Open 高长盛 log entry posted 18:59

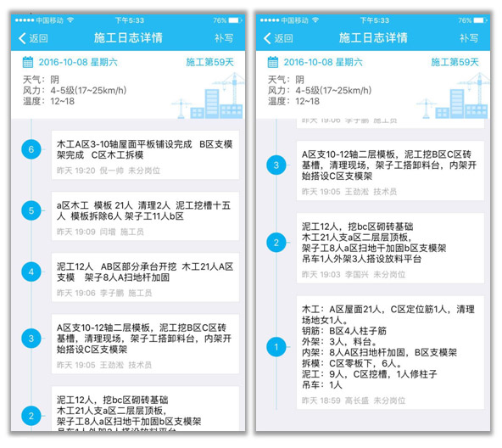coord(390,352)
